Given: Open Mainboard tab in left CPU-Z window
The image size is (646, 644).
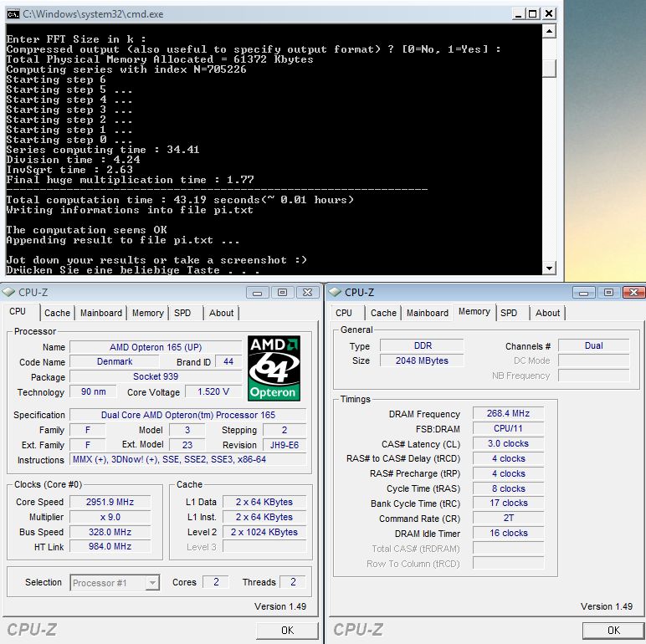Looking at the screenshot, I should point(101,313).
